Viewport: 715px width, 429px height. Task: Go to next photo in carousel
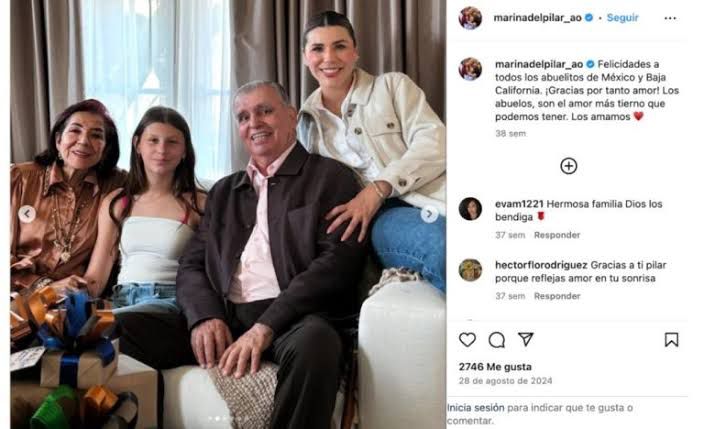coord(429,214)
